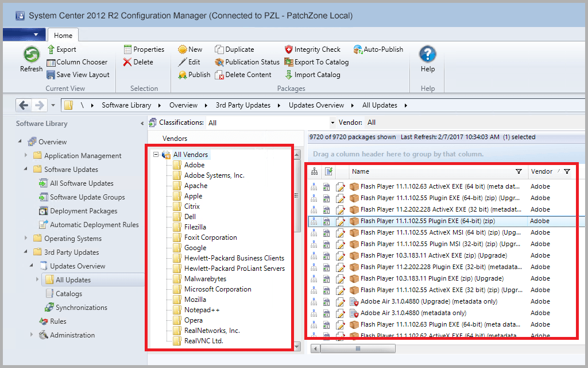Expand the Operating Systems node
This screenshot has height=368, width=588.
pyautogui.click(x=26, y=237)
